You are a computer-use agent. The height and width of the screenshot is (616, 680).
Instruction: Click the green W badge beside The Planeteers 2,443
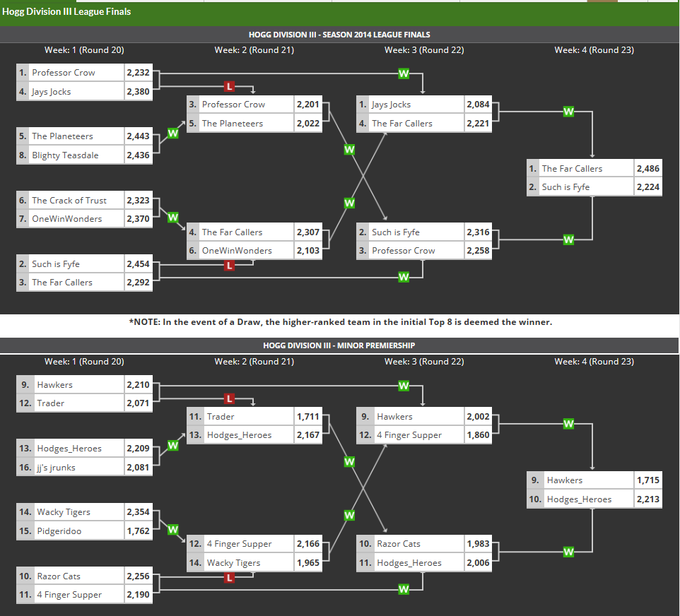(173, 132)
